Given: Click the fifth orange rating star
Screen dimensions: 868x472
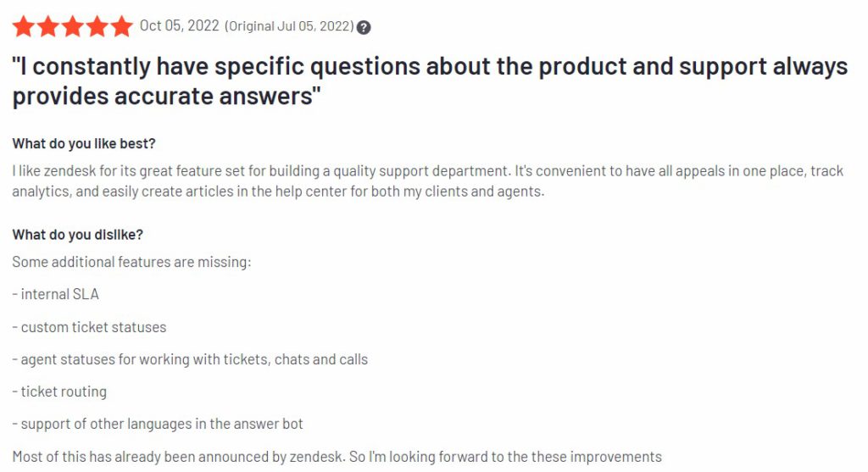Looking at the screenshot, I should pos(121,26).
